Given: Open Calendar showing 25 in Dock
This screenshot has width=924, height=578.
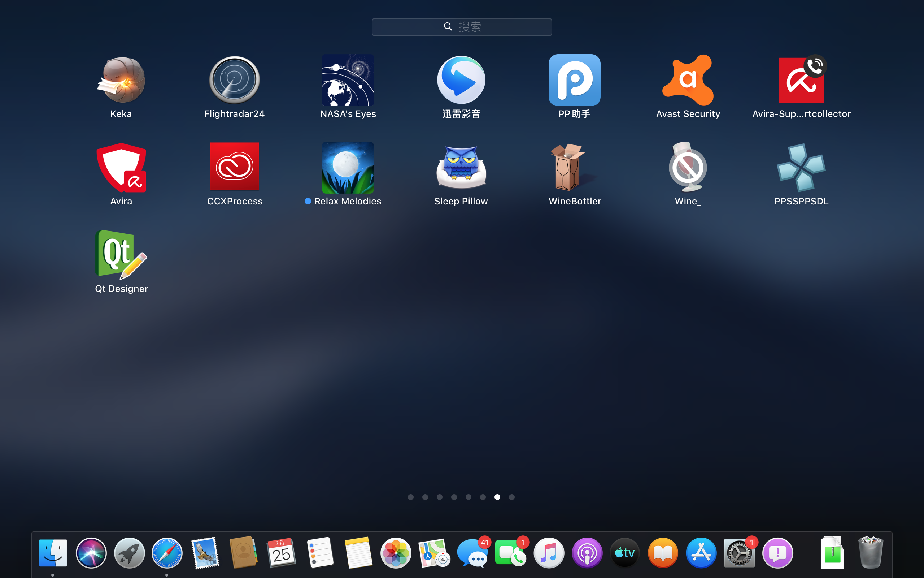Looking at the screenshot, I should click(x=282, y=553).
